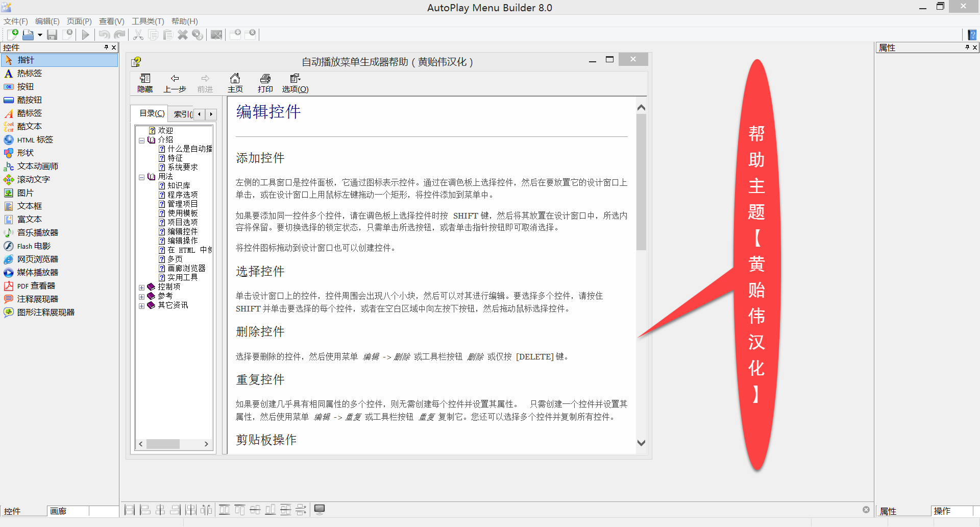Collapse the 介绍 tree node
The width and height of the screenshot is (980, 527).
coord(141,140)
